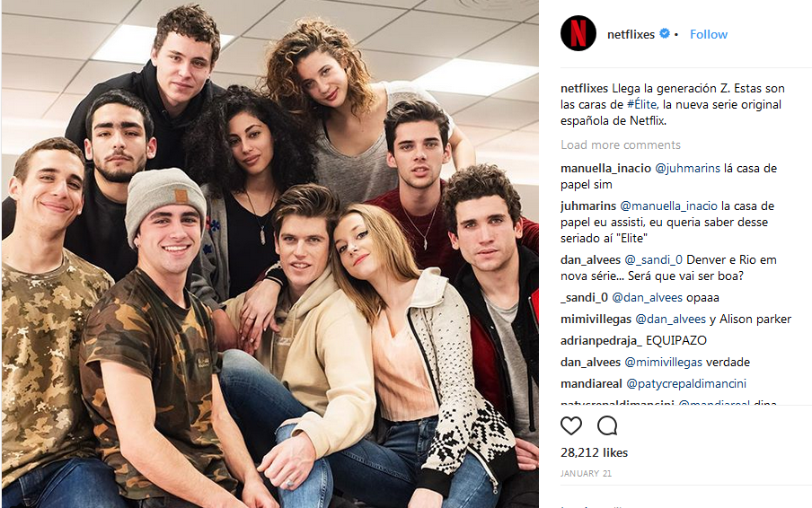
Task: Click the @juhmarins mention
Action: 687,169
